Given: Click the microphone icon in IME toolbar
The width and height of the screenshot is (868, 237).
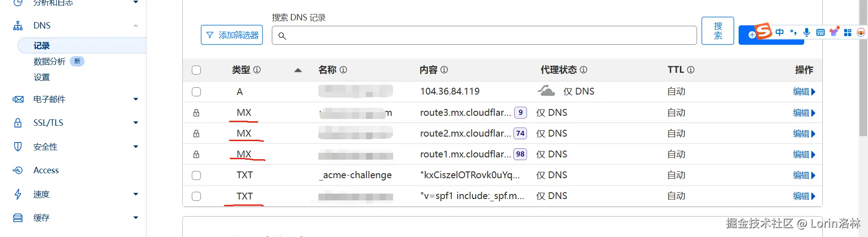Looking at the screenshot, I should pos(806,32).
